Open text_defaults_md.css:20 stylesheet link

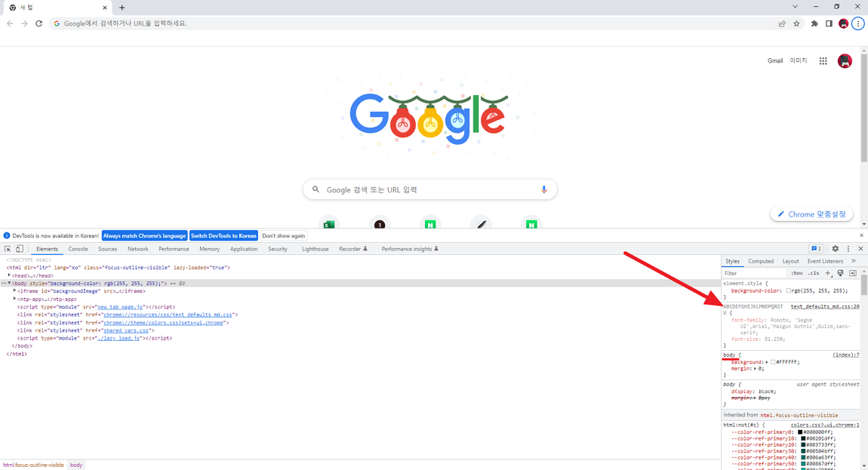[825, 307]
